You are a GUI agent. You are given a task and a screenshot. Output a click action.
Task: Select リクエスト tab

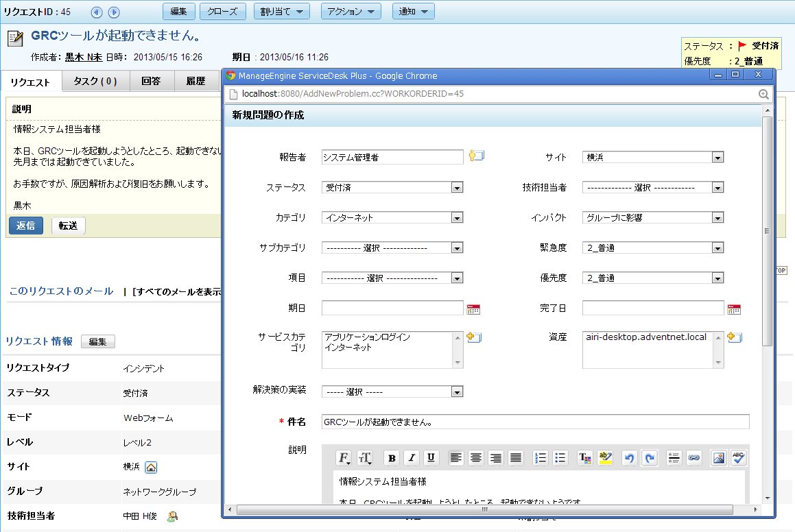[30, 82]
